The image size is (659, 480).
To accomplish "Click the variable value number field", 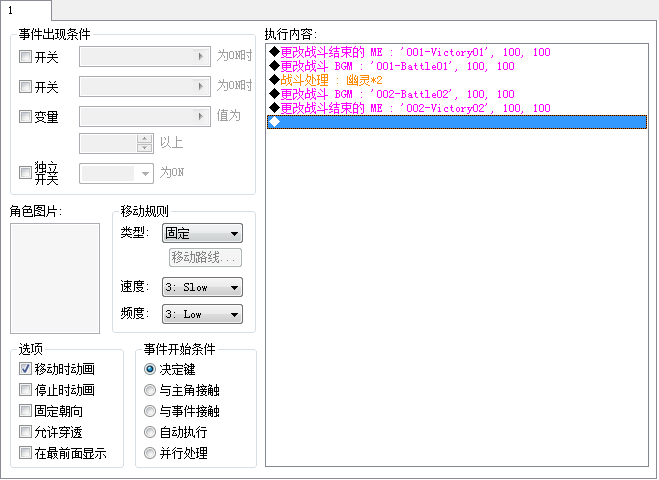I will click(108, 143).
